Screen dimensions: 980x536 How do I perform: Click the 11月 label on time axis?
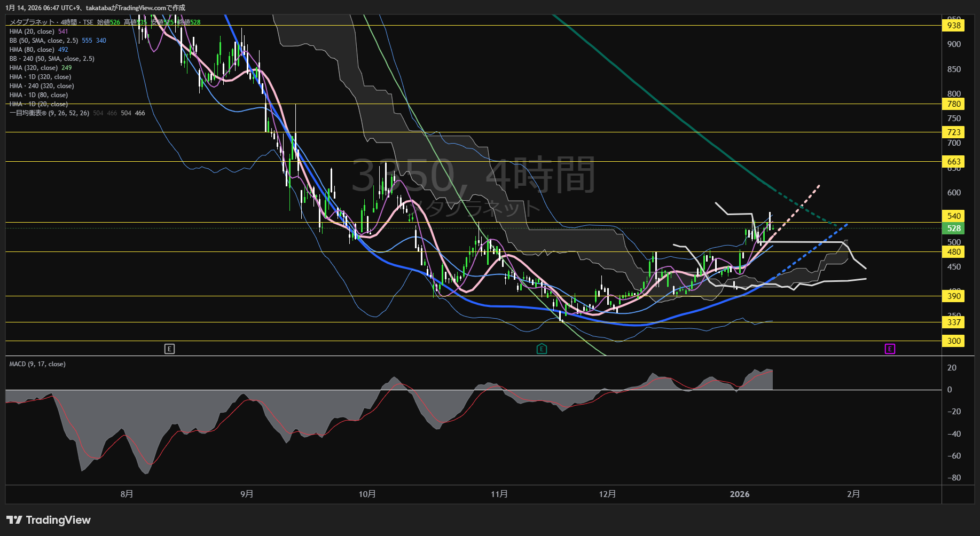coord(499,494)
